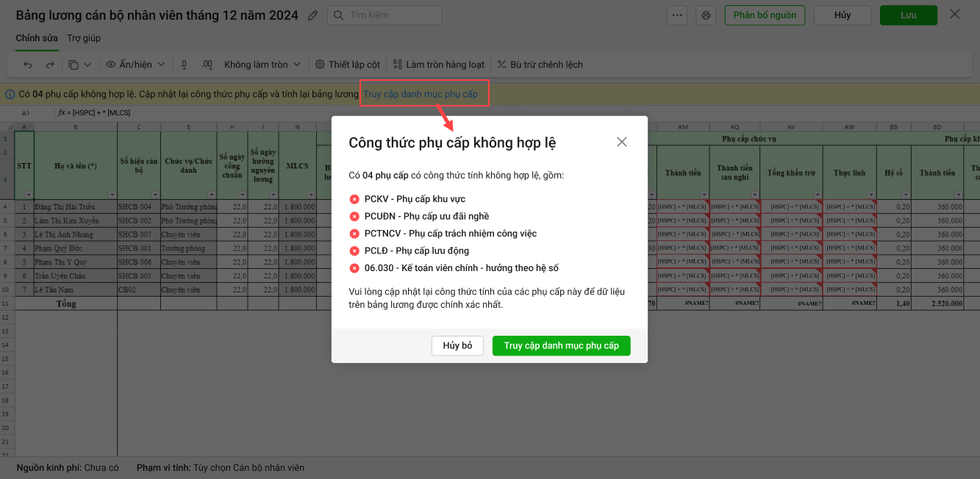Viewport: 980px width, 479px height.
Task: Click the redo arrow icon
Action: pos(50,65)
